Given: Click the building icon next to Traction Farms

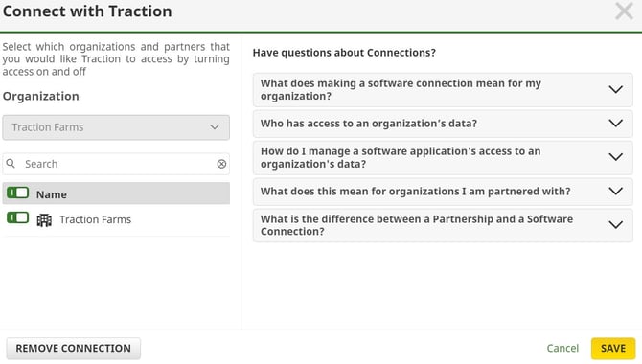Looking at the screenshot, I should tap(44, 220).
